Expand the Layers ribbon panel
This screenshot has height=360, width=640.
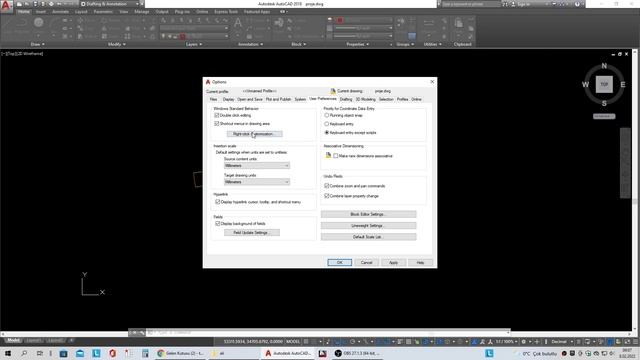pyautogui.click(x=194, y=44)
